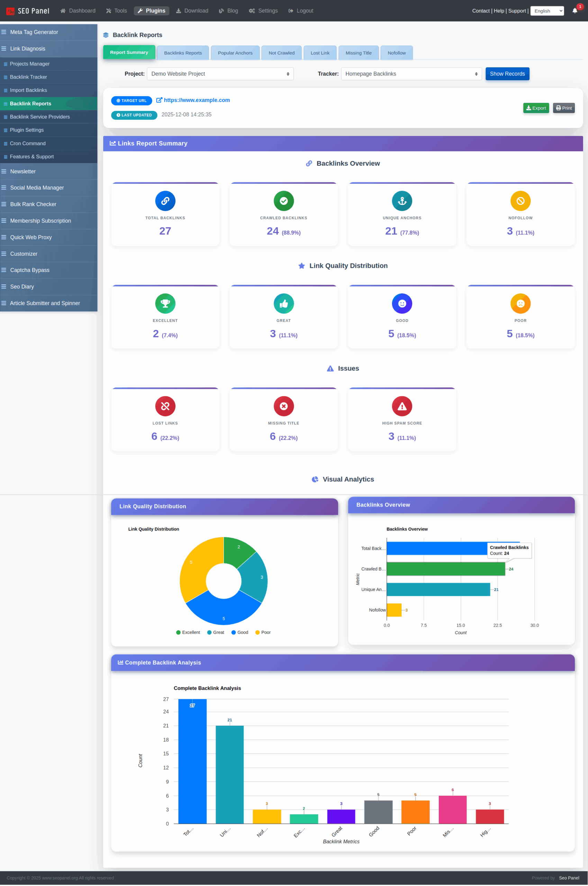Image resolution: width=588 pixels, height=886 pixels.
Task: Click the Print button
Action: [x=564, y=108]
